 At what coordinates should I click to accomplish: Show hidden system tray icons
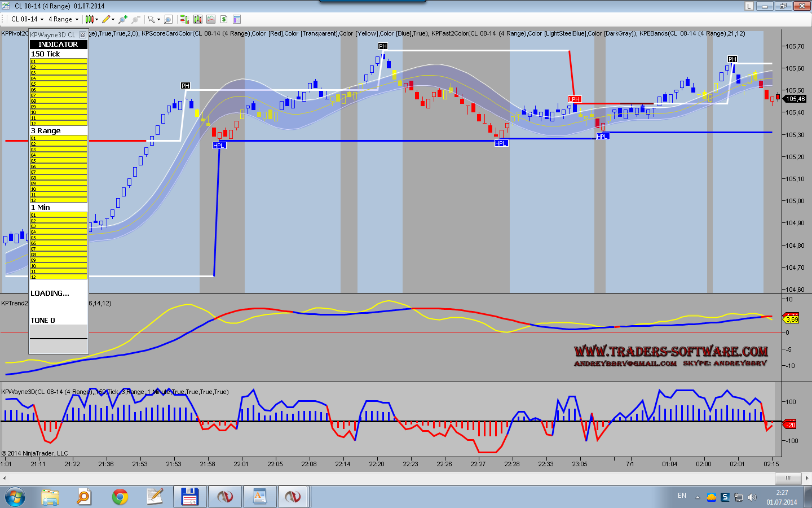coord(698,497)
